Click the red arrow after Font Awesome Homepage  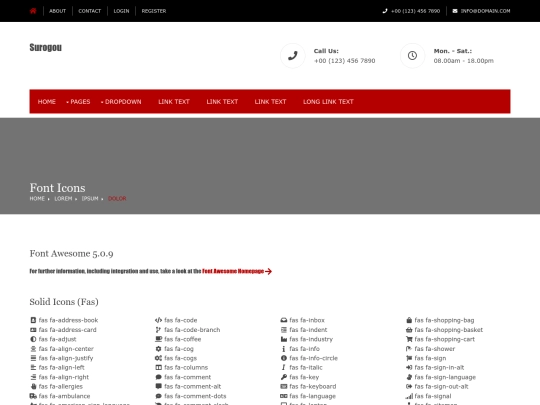tap(269, 271)
